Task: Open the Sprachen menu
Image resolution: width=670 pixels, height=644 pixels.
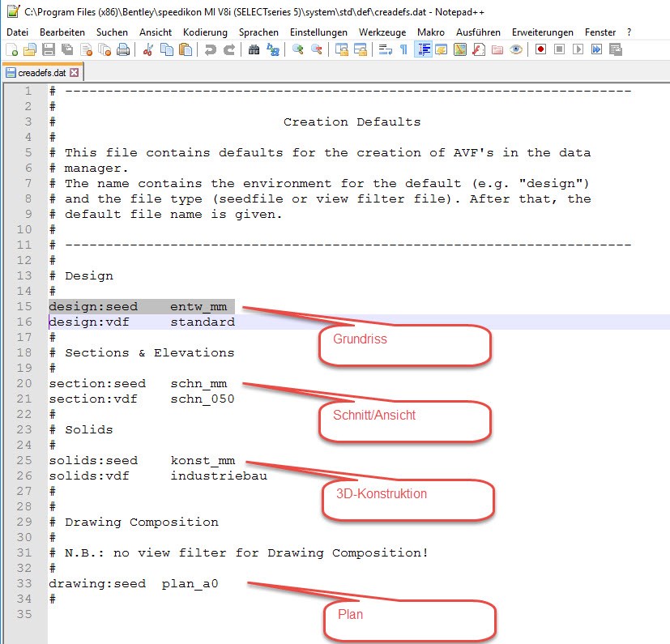Action: [258, 32]
